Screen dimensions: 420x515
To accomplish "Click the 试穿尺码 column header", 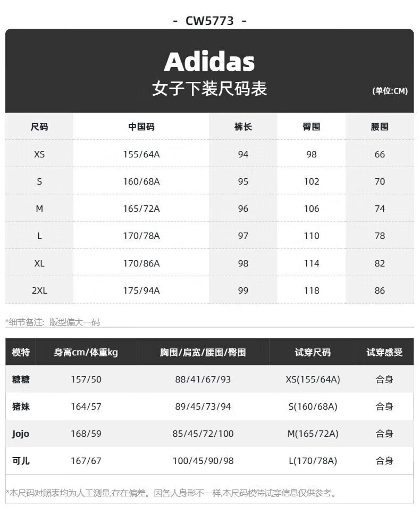I will (313, 352).
